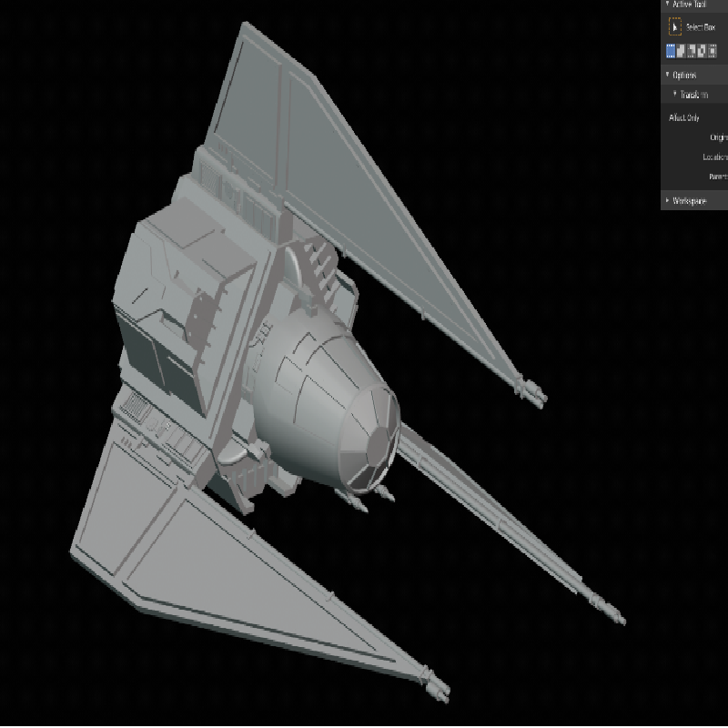Collapse the Transform subpanel
728x728 pixels.
click(675, 94)
